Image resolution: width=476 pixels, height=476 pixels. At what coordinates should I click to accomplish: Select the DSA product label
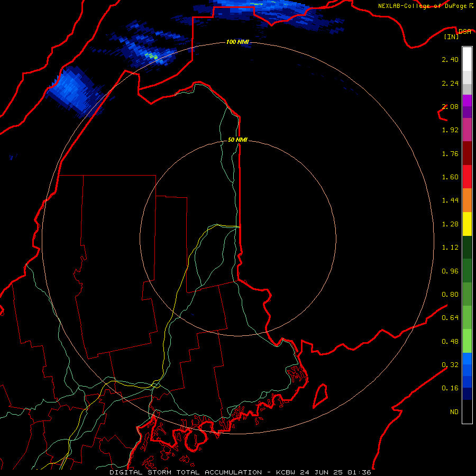465,31
